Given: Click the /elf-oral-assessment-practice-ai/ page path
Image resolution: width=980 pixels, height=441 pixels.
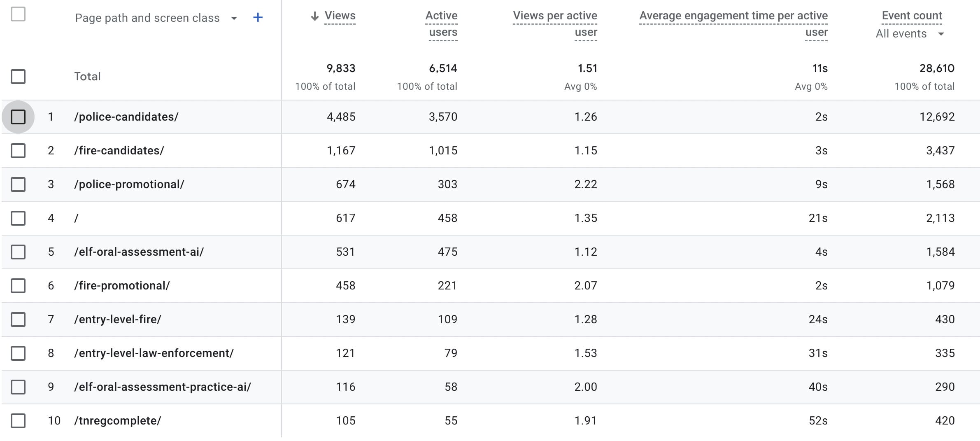Looking at the screenshot, I should [x=163, y=387].
